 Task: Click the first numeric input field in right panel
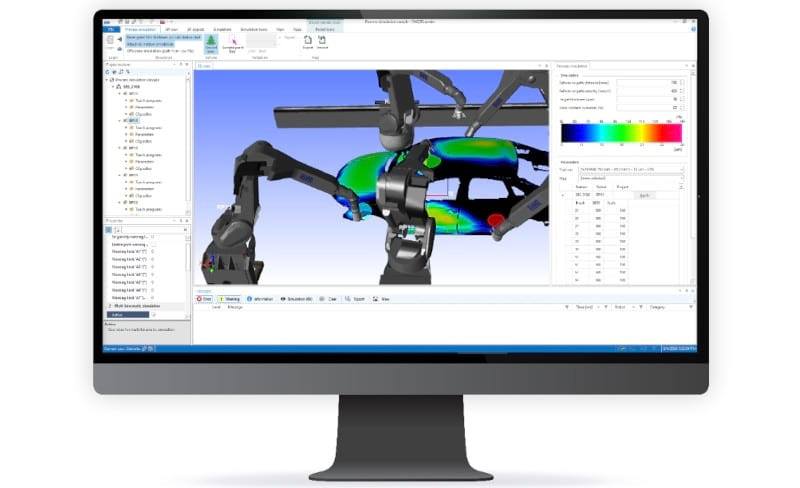point(648,82)
